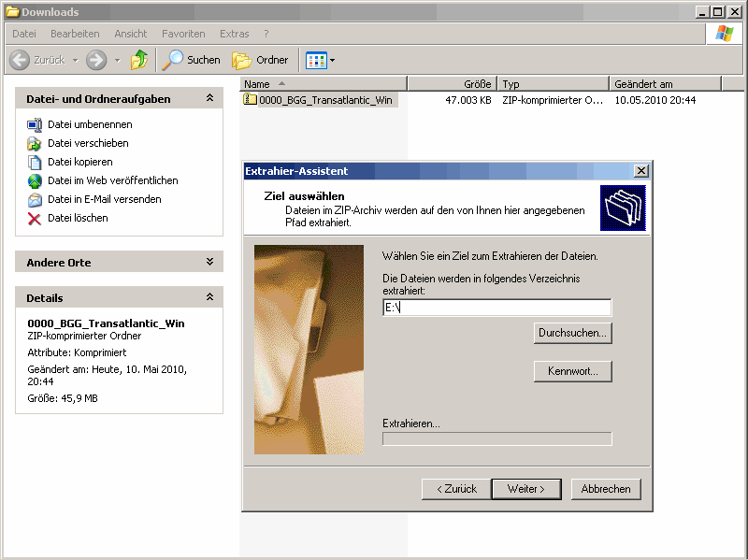
Task: Collapse the Details panel
Action: click(209, 298)
